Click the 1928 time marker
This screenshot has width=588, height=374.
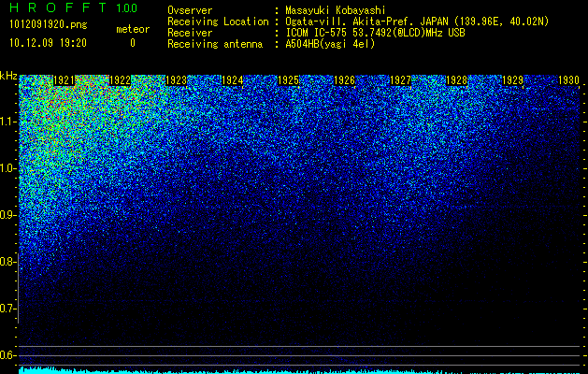tap(457, 80)
